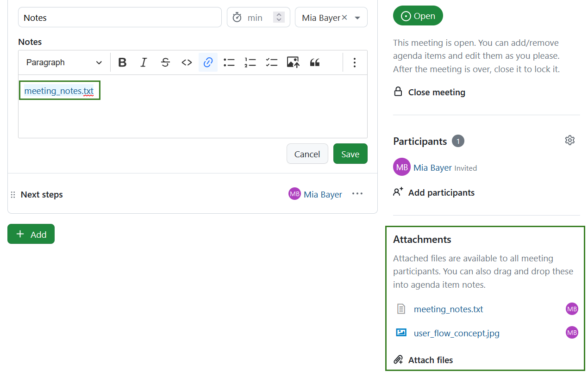
Task: Insert a block quote
Action: coord(315,62)
